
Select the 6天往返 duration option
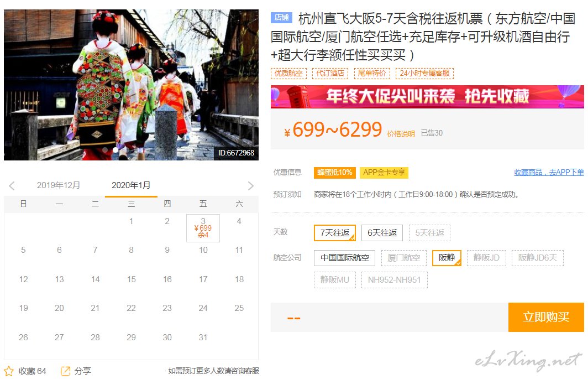(x=382, y=233)
